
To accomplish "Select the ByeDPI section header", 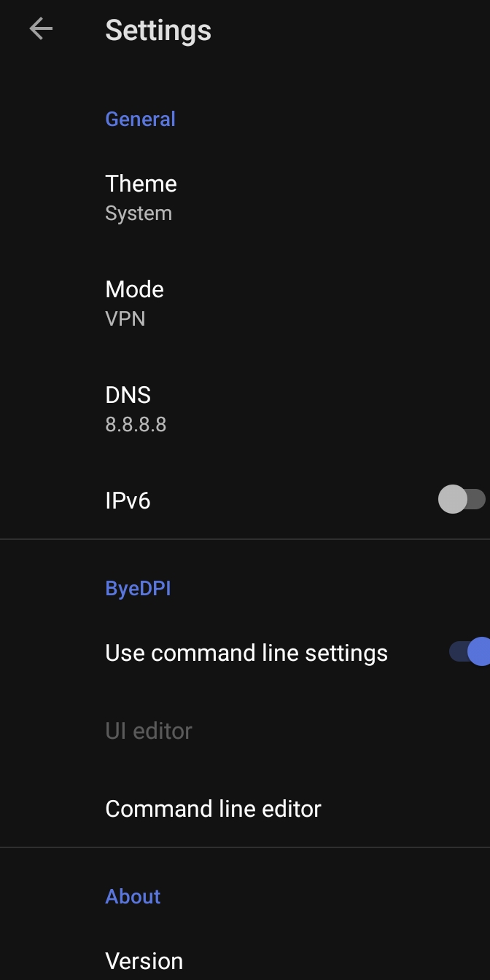I will (x=138, y=588).
